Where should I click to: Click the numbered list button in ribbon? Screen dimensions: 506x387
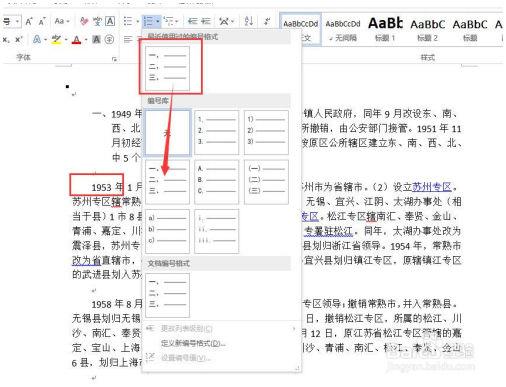point(148,22)
